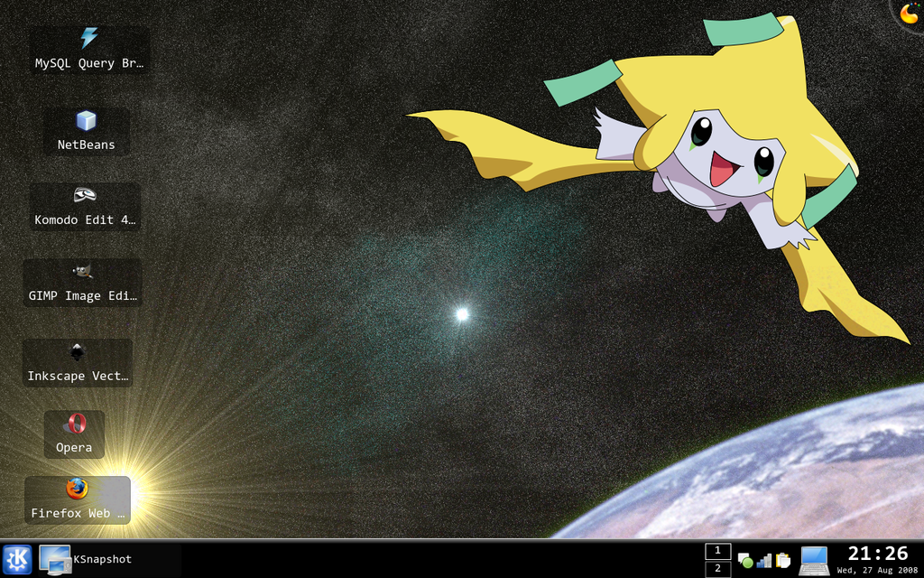Launch the Firefox Web Browser desktop icon
The image size is (924, 578).
point(78,500)
